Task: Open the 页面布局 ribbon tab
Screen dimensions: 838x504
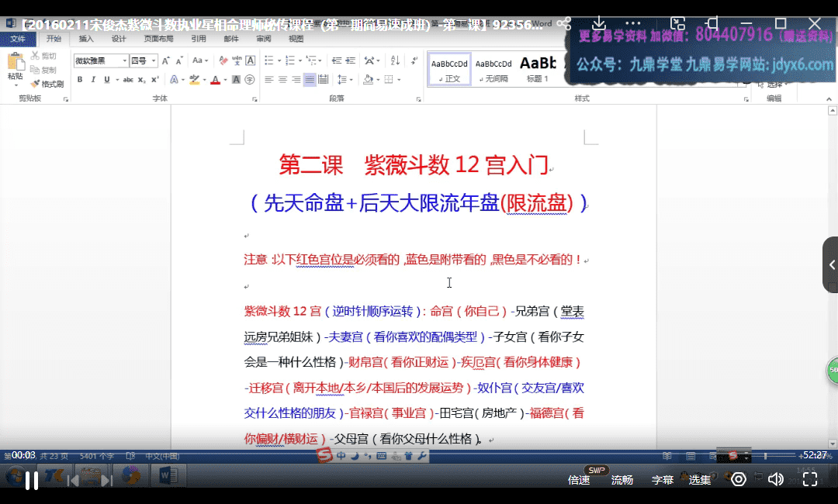Action: (x=158, y=39)
